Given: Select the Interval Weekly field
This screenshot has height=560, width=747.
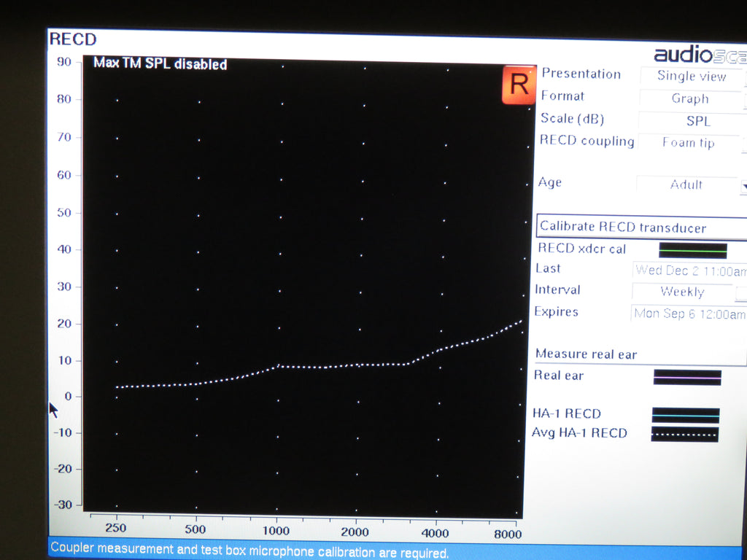Looking at the screenshot, I should pos(682,292).
